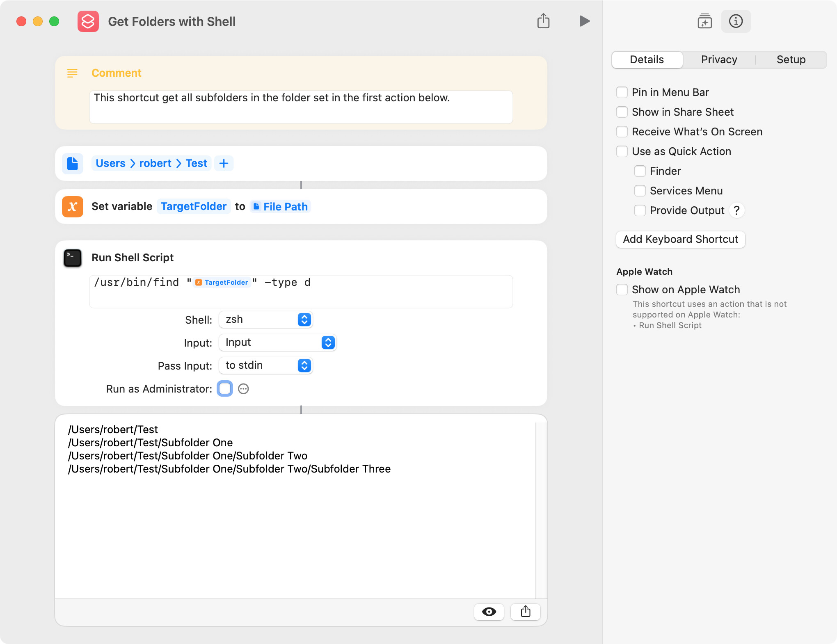
Task: Click the Run Shell Script action title
Action: click(x=133, y=258)
